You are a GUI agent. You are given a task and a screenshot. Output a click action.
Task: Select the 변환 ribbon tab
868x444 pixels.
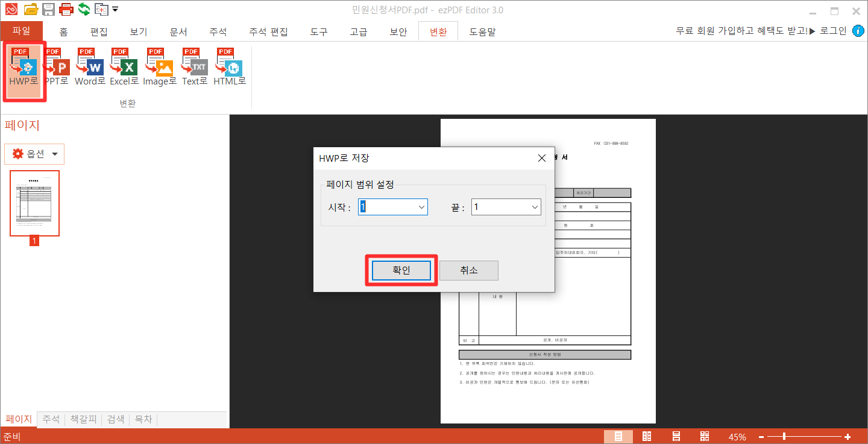(438, 32)
